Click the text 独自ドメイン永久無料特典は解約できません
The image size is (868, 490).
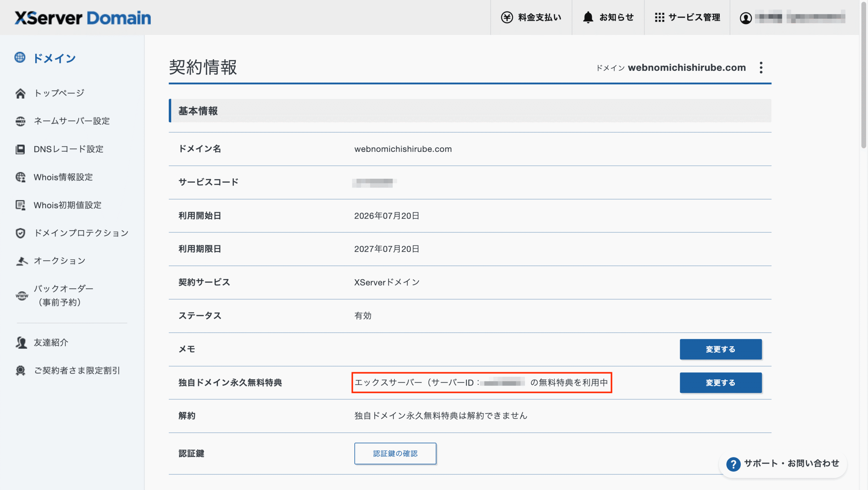point(441,416)
